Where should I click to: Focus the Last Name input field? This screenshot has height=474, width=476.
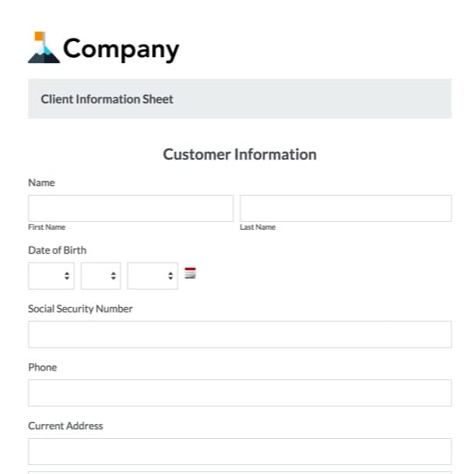tap(346, 209)
